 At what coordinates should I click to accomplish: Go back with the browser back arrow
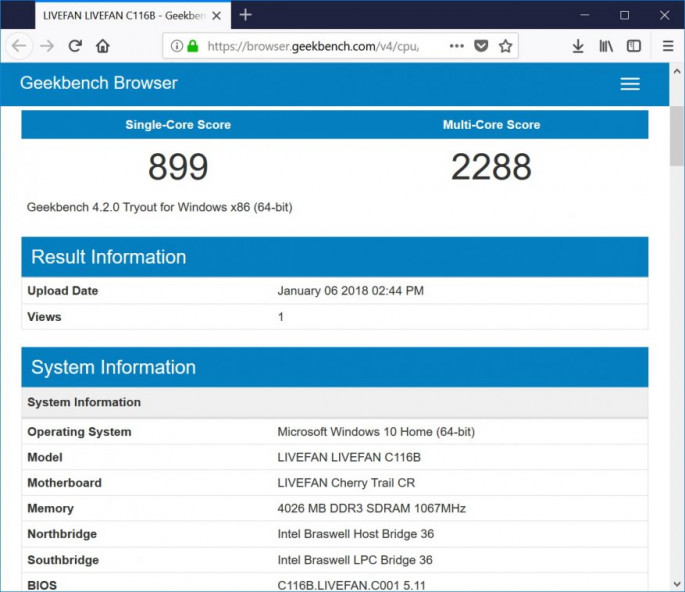[x=19, y=45]
